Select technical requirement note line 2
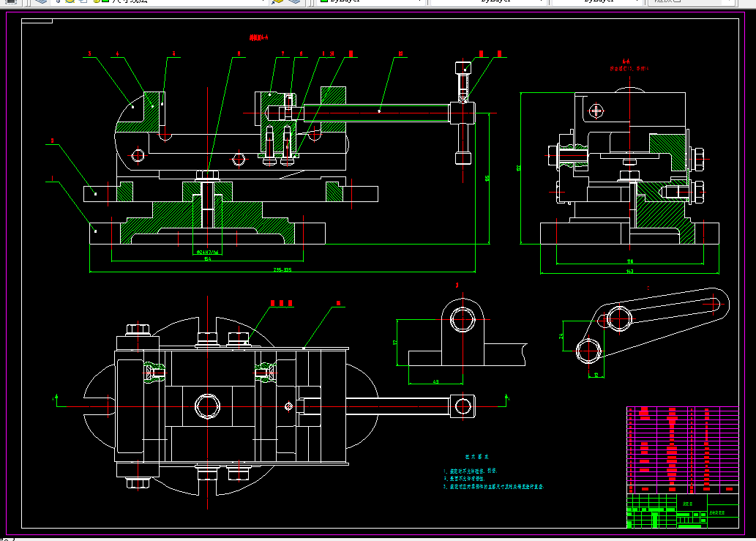The image size is (756, 541). [464, 479]
